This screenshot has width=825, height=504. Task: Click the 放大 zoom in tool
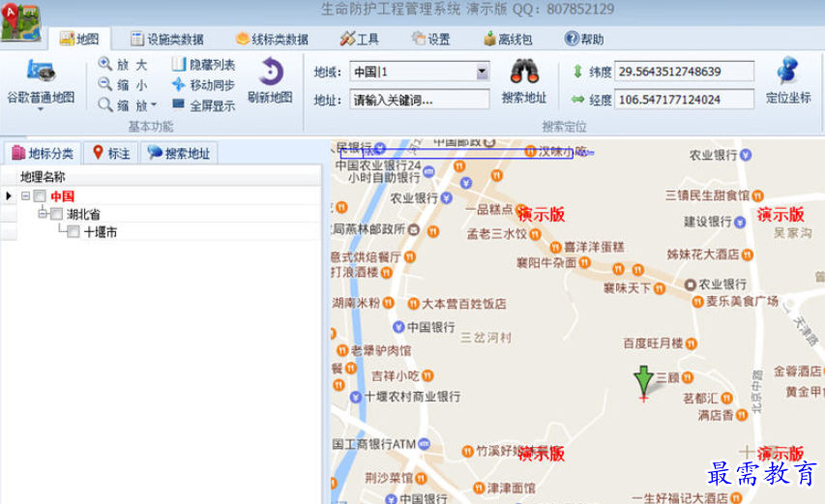pyautogui.click(x=123, y=64)
